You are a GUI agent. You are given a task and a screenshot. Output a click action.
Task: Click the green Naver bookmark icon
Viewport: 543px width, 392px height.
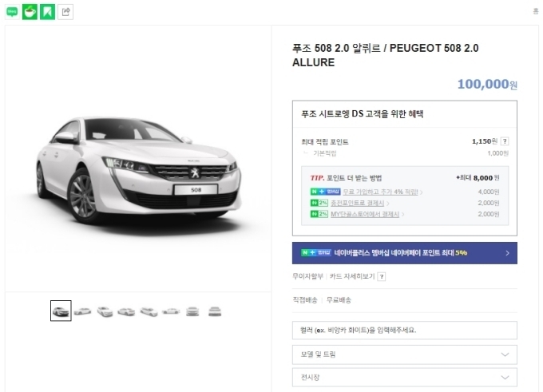(48, 12)
